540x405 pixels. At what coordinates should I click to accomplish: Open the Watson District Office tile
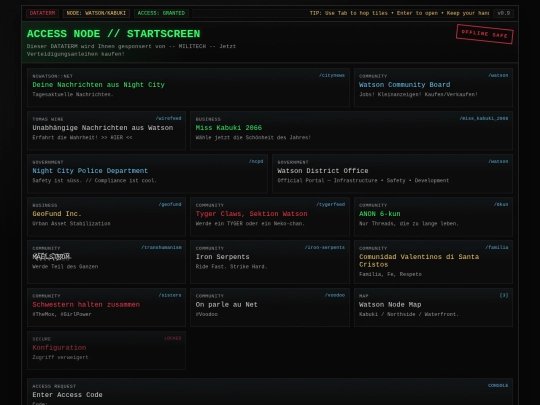tap(393, 174)
